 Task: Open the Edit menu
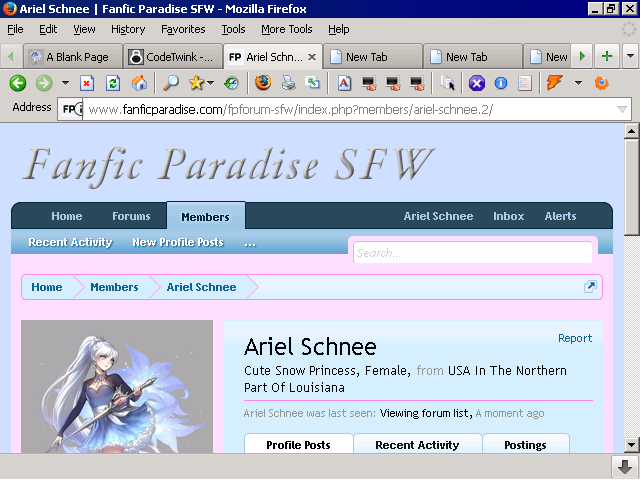pos(48,29)
